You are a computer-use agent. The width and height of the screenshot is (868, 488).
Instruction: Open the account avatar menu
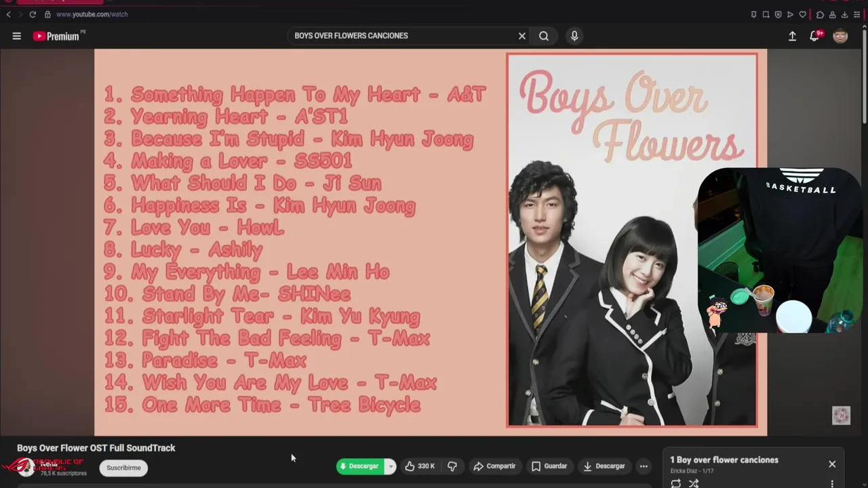point(840,36)
